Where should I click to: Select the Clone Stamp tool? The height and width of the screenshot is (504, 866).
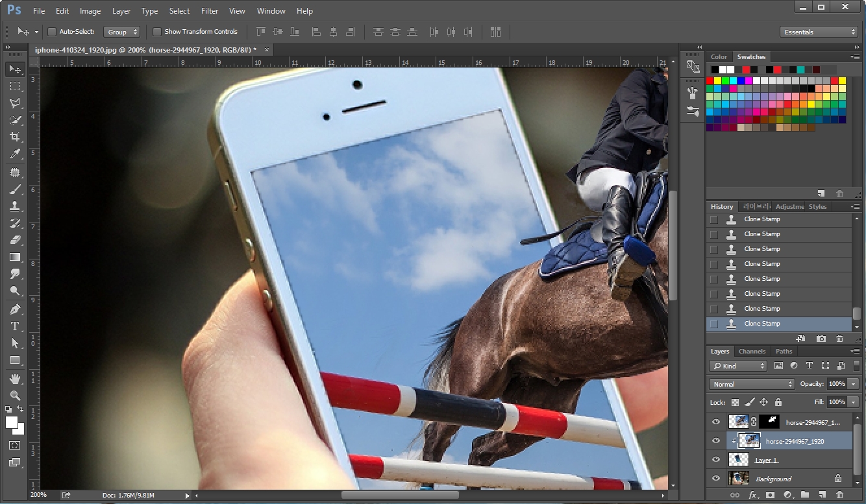14,205
